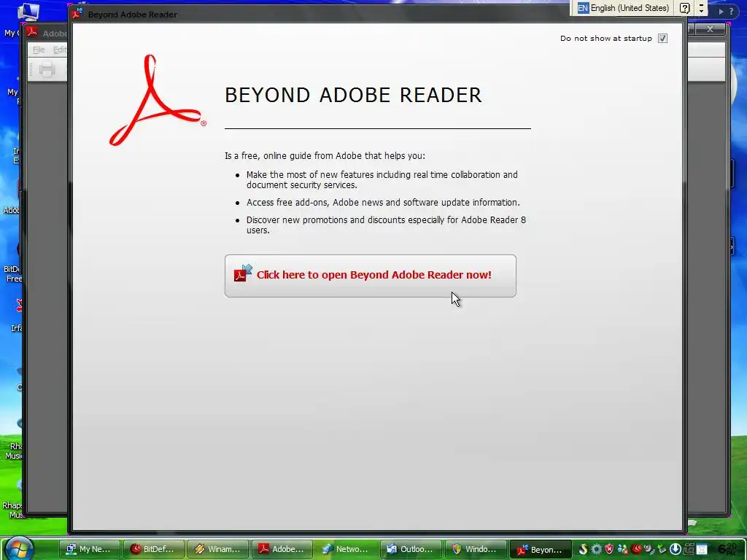Image resolution: width=747 pixels, height=560 pixels.
Task: Click the Windows Start orb
Action: (20, 548)
